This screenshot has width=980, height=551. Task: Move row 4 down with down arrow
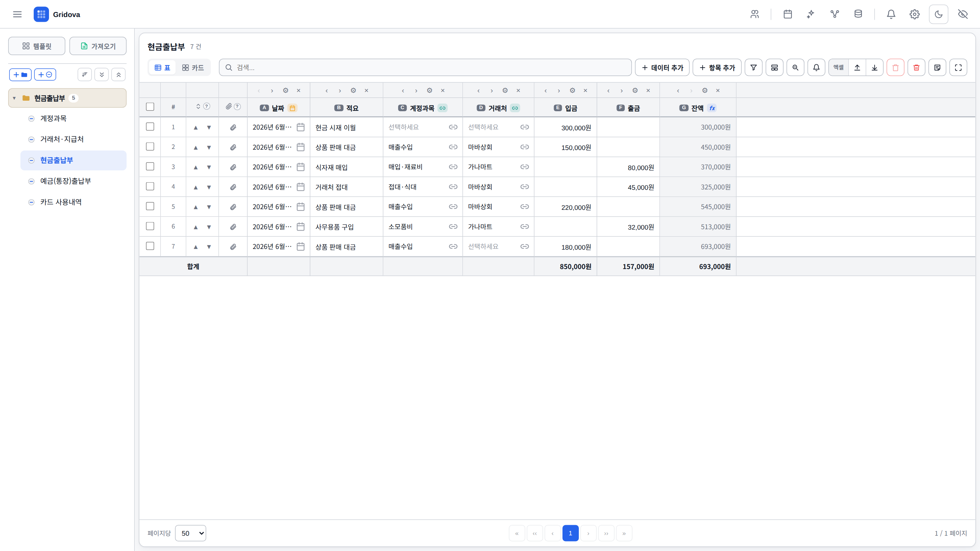[209, 187]
